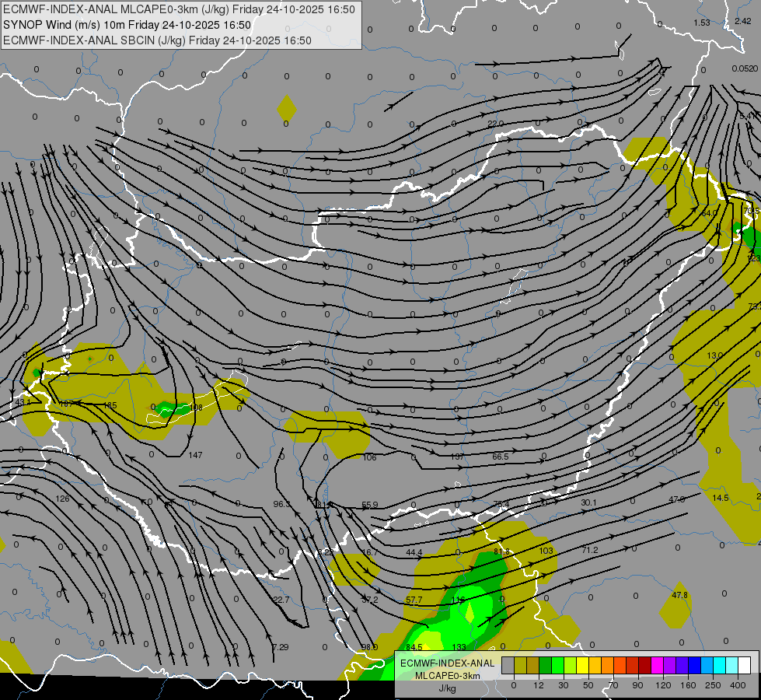Click the map value 16.7
The height and width of the screenshot is (700, 761).
click(369, 552)
